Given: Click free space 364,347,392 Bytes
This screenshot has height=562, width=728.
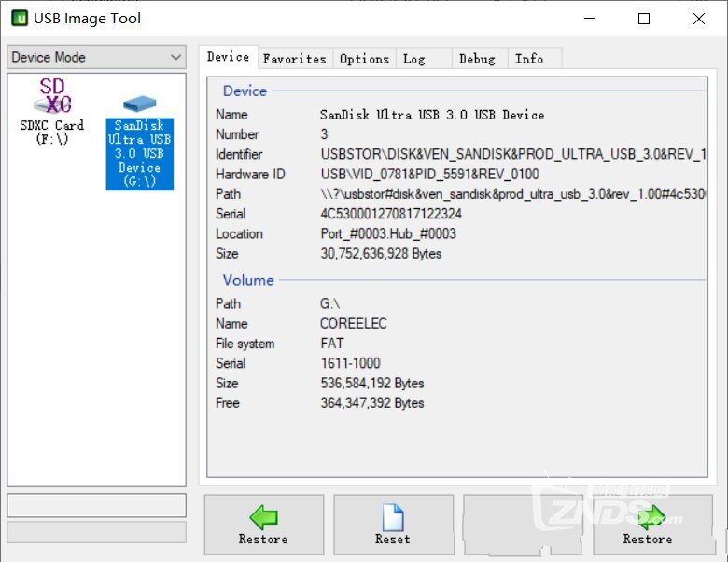Looking at the screenshot, I should pos(371,403).
